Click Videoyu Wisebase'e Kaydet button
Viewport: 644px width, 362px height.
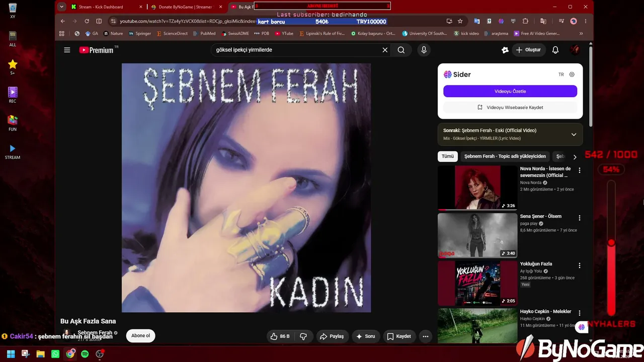pyautogui.click(x=510, y=107)
